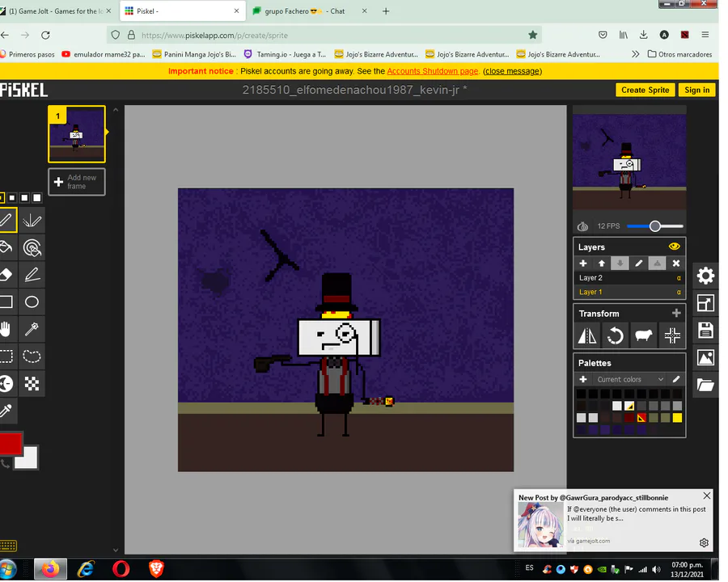Toggle Layer 2 alpha opacity marker
Screen dimensions: 728x582
point(679,278)
